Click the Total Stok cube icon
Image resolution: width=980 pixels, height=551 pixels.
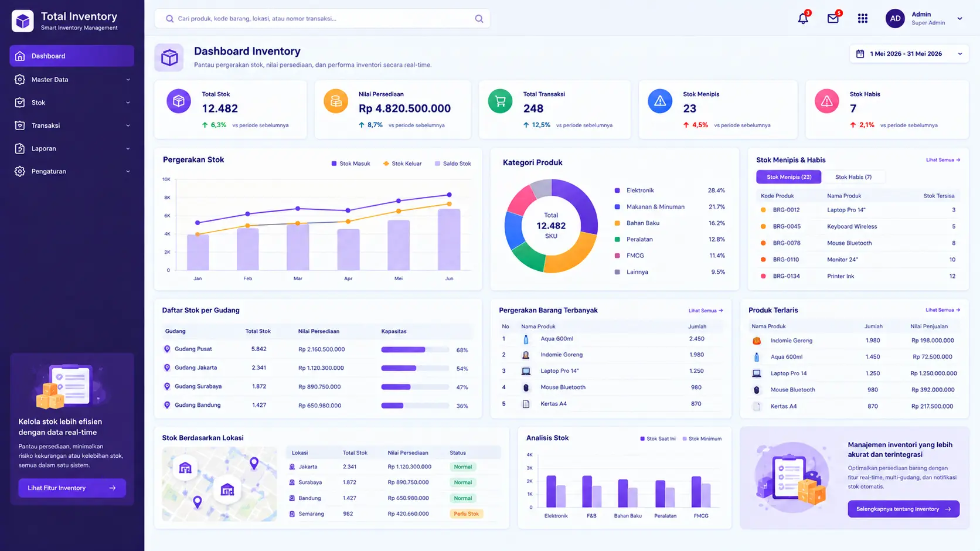pos(179,101)
